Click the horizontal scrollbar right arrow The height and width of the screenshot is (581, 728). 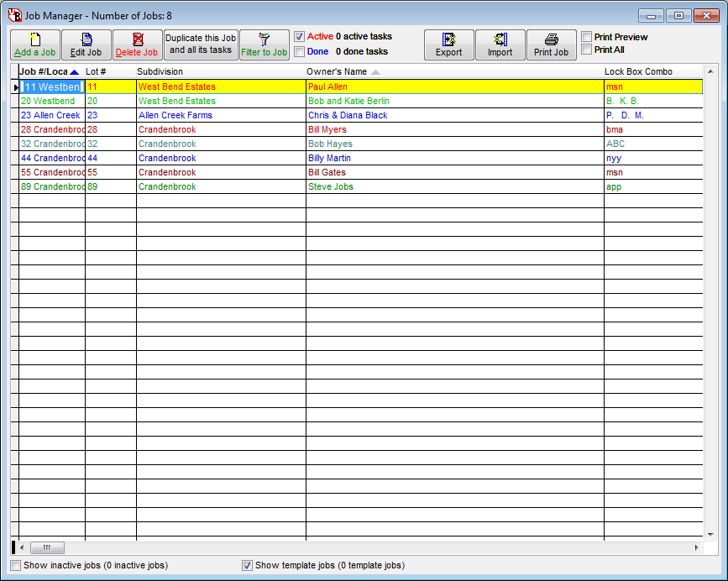point(696,547)
